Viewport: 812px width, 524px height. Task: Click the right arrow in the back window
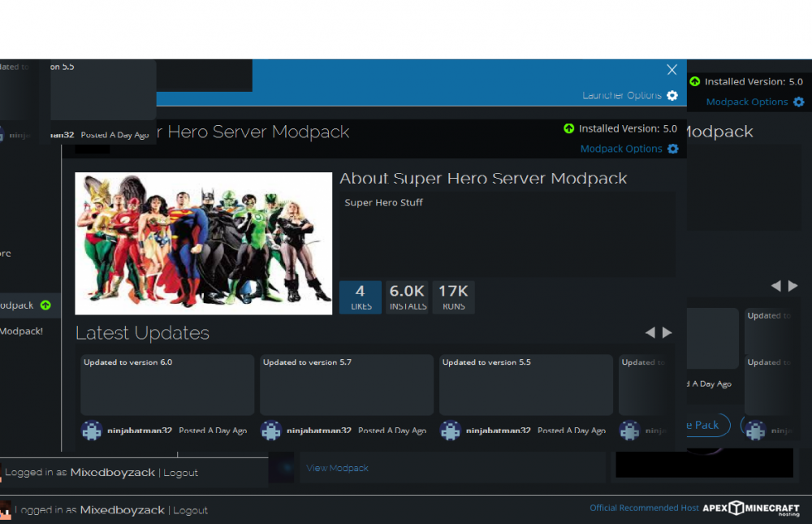pyautogui.click(x=793, y=286)
